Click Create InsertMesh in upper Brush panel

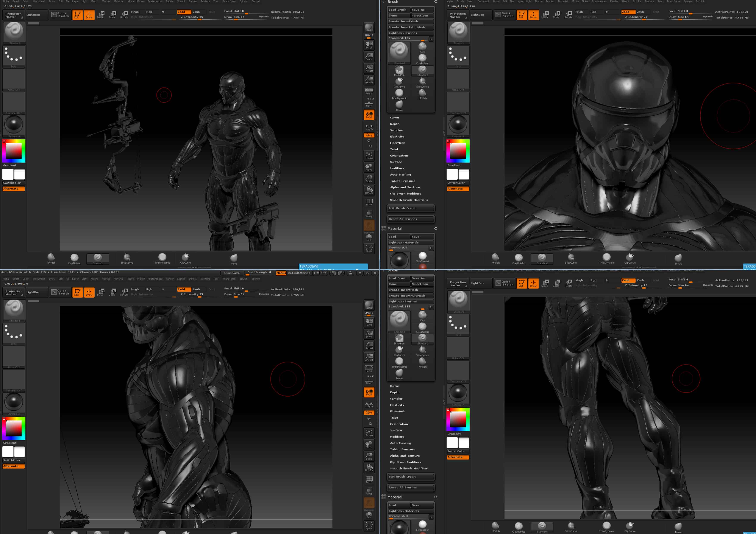coord(411,21)
